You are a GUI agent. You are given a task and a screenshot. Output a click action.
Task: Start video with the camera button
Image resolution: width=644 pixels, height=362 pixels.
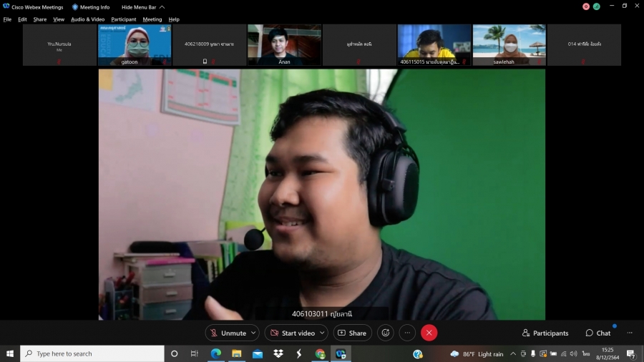[x=292, y=333]
